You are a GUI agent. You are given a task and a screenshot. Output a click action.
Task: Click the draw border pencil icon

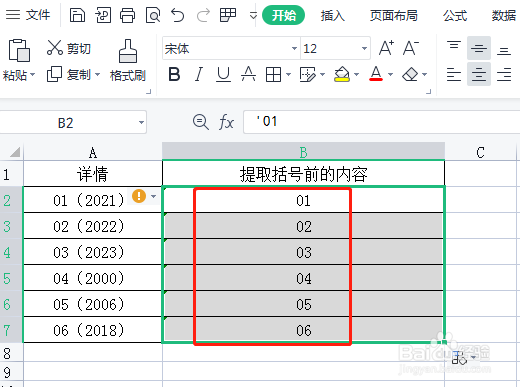(x=308, y=74)
